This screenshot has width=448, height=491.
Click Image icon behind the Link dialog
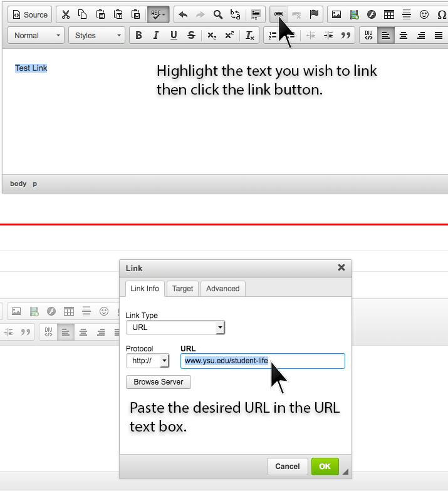(x=16, y=311)
